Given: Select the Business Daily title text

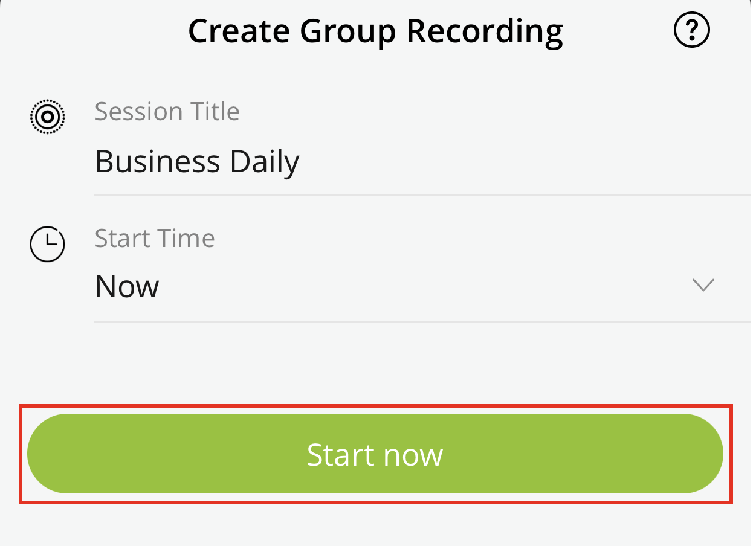Looking at the screenshot, I should [x=196, y=161].
